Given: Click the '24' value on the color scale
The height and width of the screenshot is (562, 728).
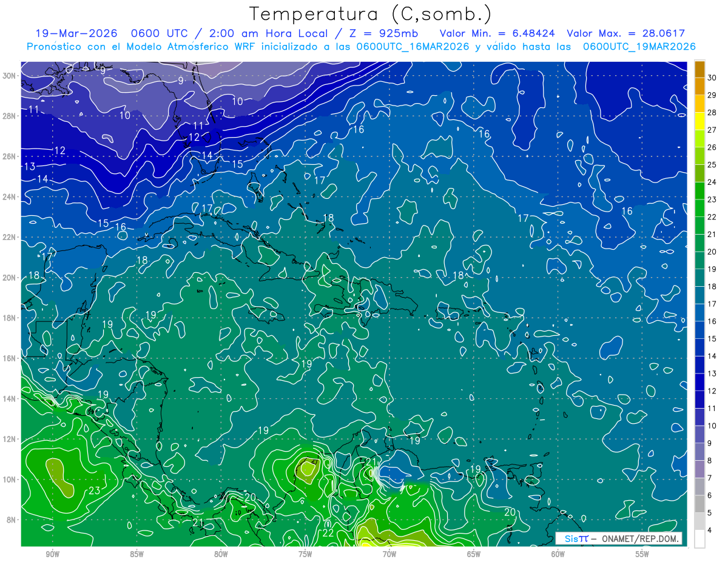Looking at the screenshot, I should pyautogui.click(x=712, y=182).
